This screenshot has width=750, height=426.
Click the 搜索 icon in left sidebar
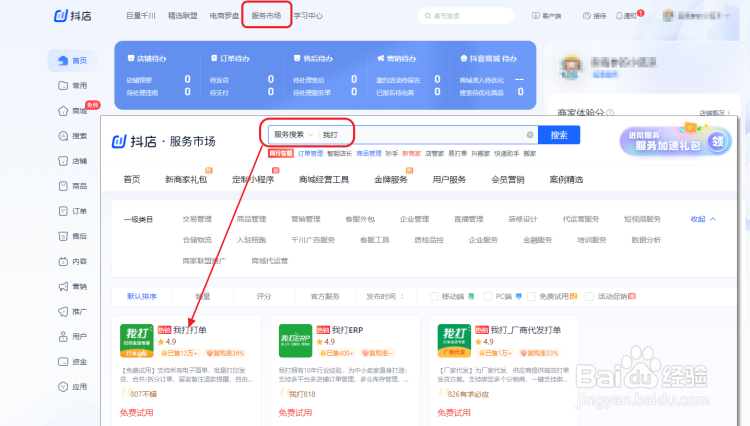click(x=63, y=136)
